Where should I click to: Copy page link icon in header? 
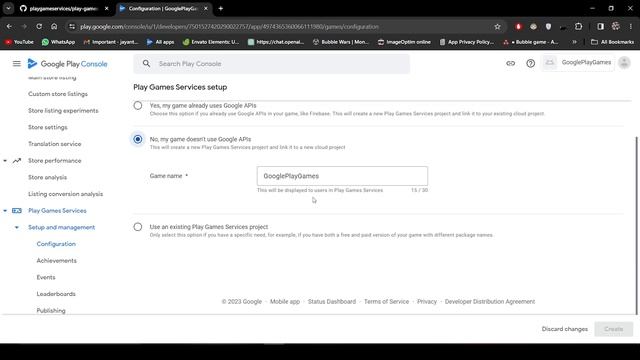click(x=511, y=63)
